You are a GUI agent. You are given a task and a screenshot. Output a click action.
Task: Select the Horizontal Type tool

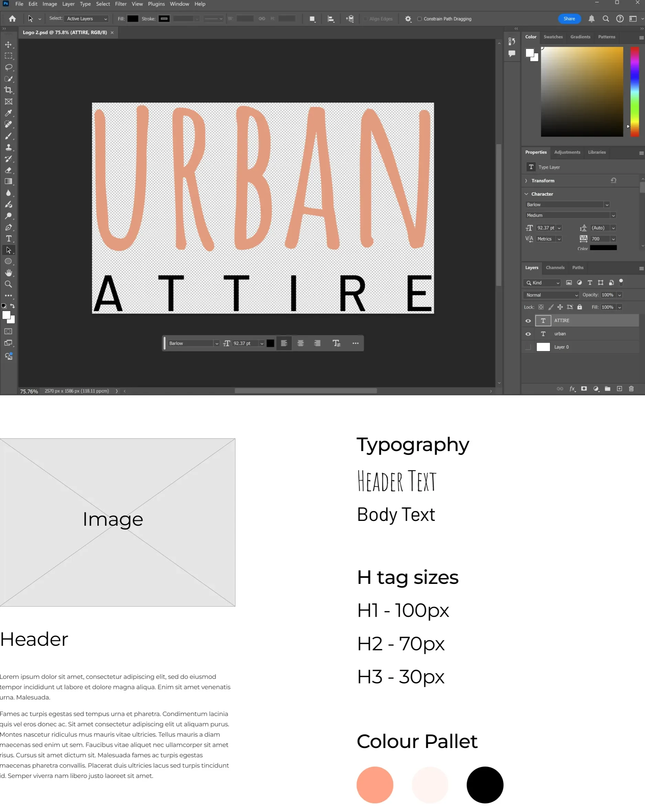click(8, 239)
